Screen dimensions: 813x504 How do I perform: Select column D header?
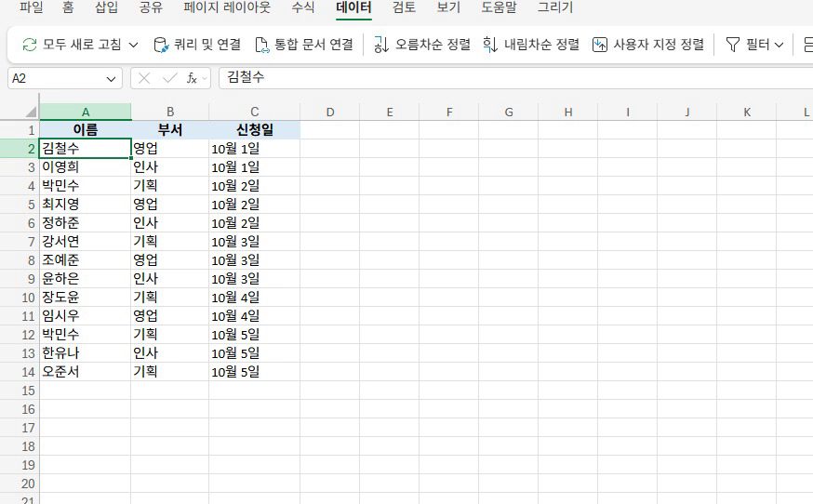click(x=330, y=112)
